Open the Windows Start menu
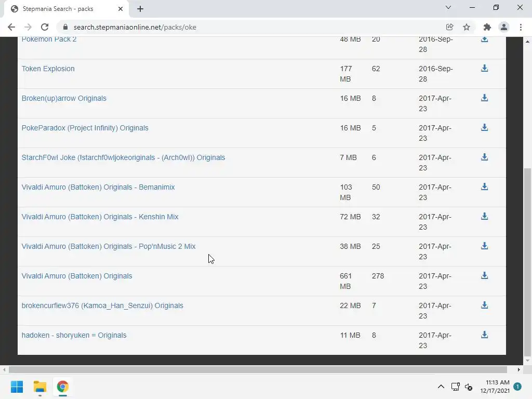Screen dimensions: 532x399 pyautogui.click(x=17, y=387)
